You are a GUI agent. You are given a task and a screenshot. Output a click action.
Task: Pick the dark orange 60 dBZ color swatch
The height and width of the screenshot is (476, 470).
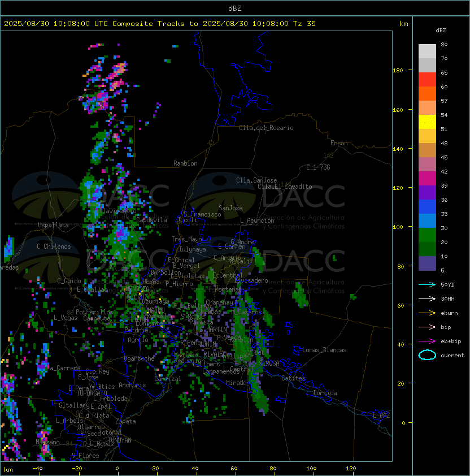427,93
